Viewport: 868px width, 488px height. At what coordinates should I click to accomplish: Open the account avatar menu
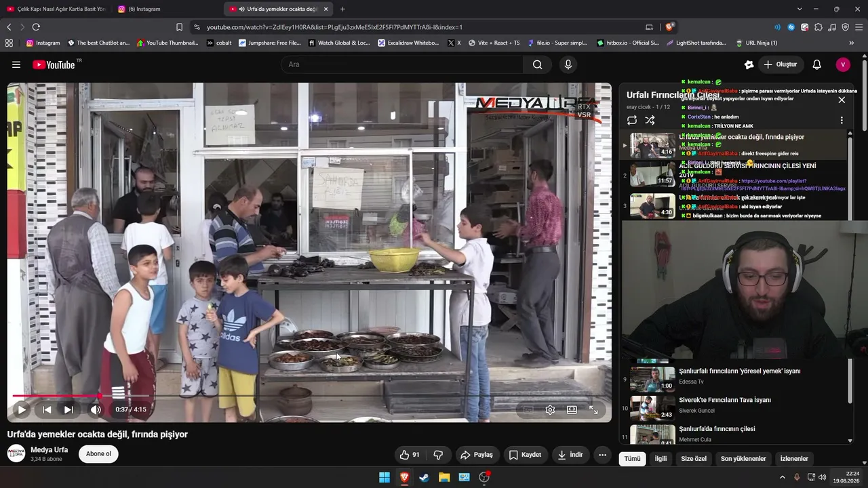pos(843,64)
